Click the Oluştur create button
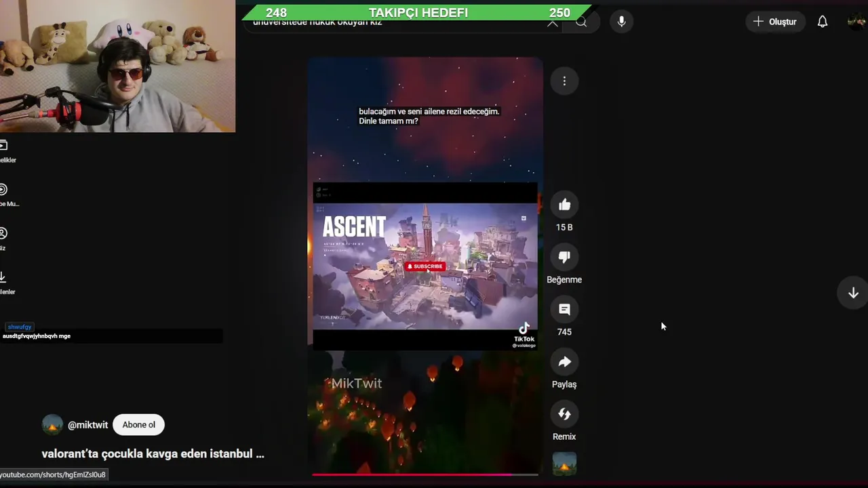The image size is (868, 488). tap(775, 22)
